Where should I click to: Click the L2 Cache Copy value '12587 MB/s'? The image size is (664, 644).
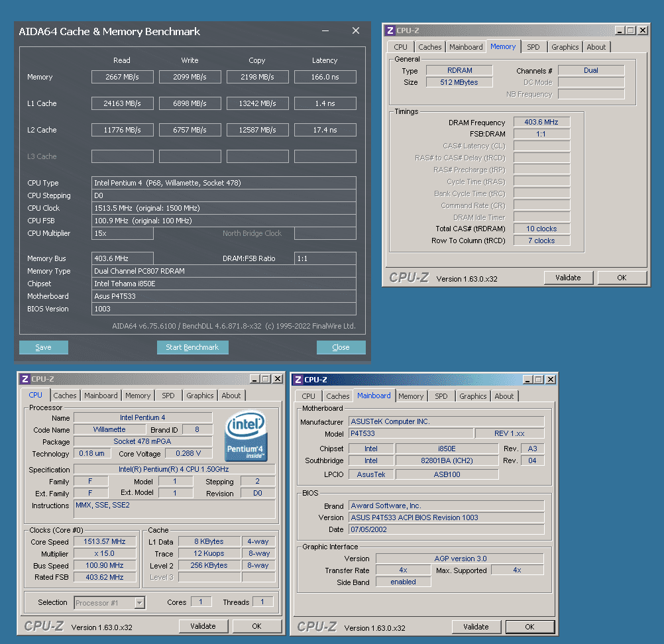(258, 130)
